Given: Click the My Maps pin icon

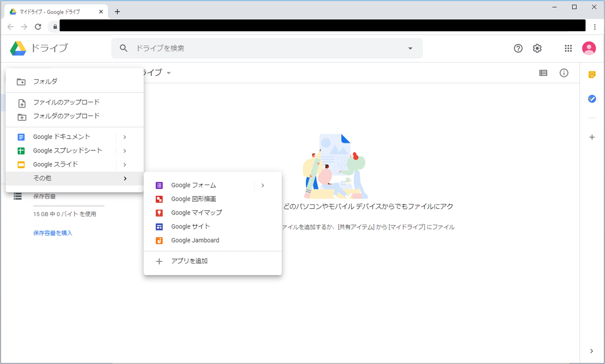Looking at the screenshot, I should (x=159, y=213).
